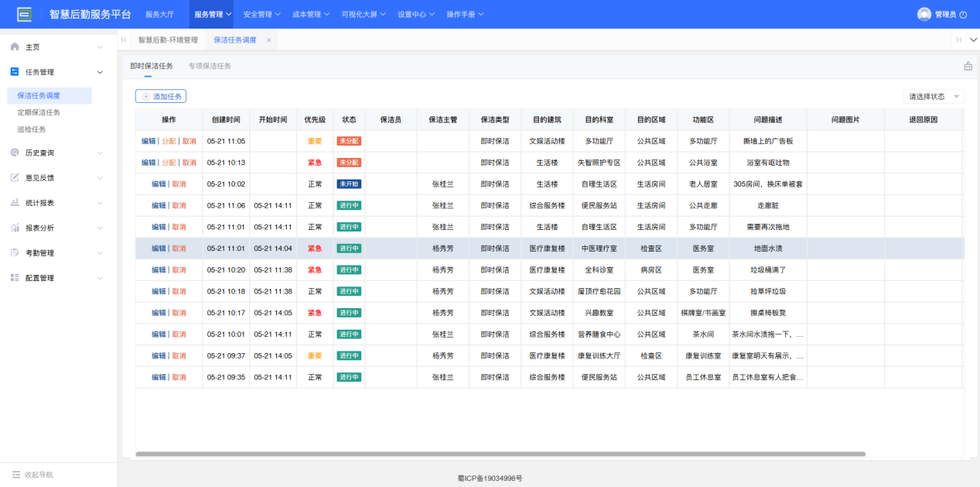Collapse the 任务管理 sidebar chevron
The height and width of the screenshot is (487, 980).
point(100,72)
